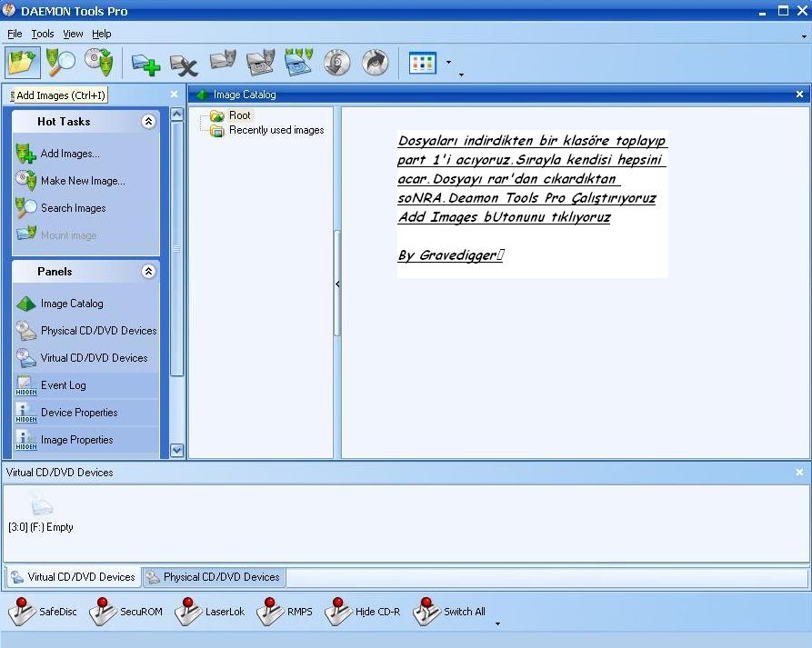
Task: Toggle Hide CD-R emulation switch
Action: tap(363, 612)
